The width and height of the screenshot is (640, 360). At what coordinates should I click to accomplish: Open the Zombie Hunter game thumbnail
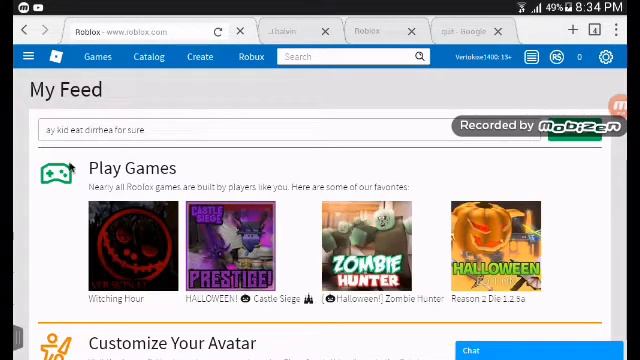[367, 246]
